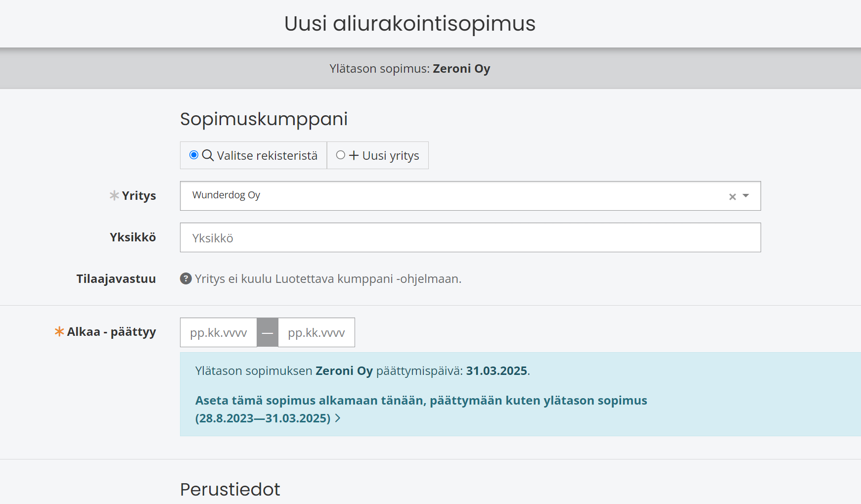Click the plus icon beside 'Uusi yritys'
The width and height of the screenshot is (861, 504).
tap(354, 155)
